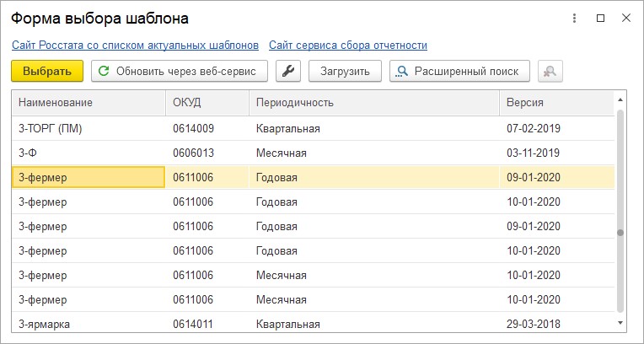Screen dimensions: 644x344
Task: Open the three-dot more options menu
Action: pos(574,18)
